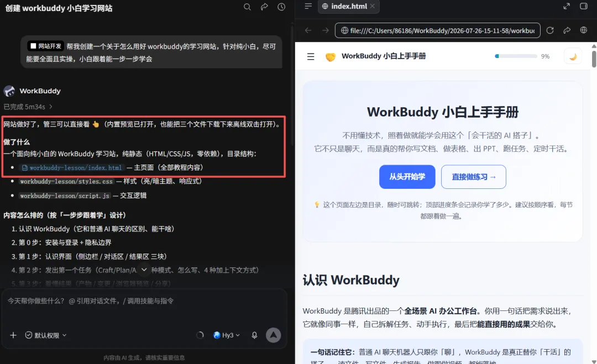Share the preview page via arrow icon

[x=567, y=30]
